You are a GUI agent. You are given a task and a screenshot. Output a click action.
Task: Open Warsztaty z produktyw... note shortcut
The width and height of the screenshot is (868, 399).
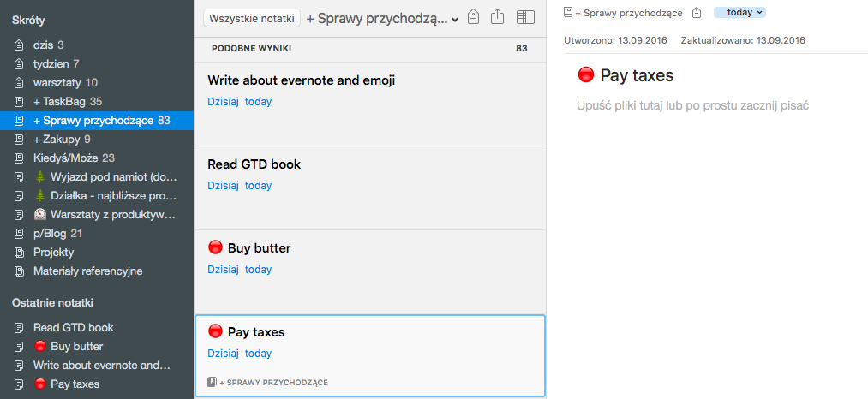tap(97, 214)
